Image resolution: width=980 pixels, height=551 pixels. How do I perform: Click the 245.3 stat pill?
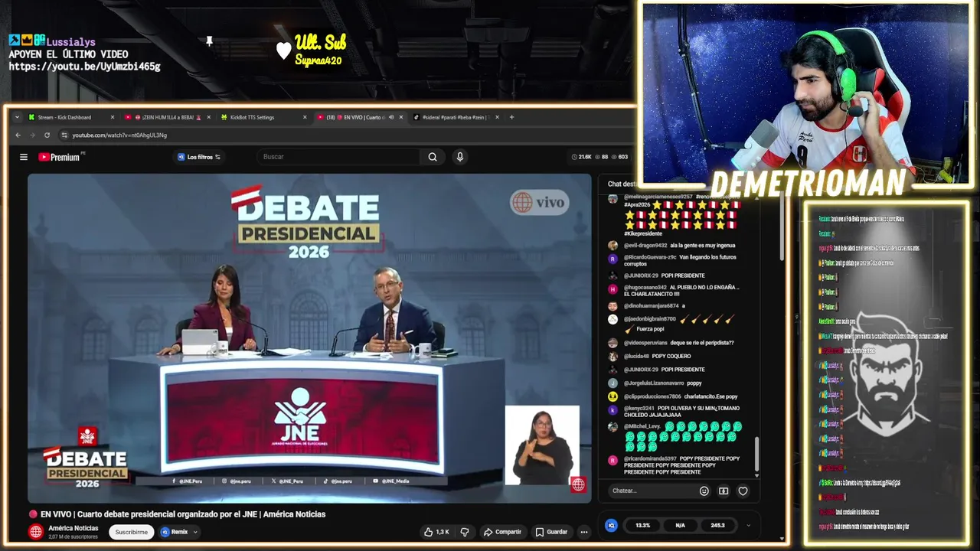click(717, 525)
